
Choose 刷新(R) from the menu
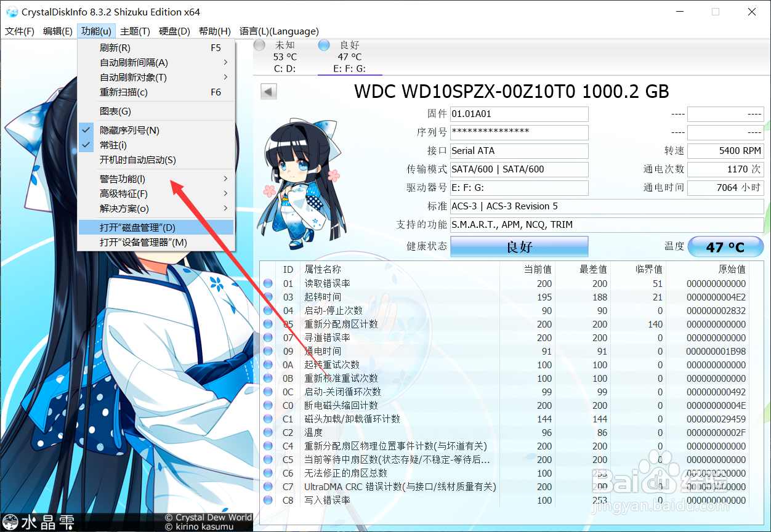click(156, 48)
